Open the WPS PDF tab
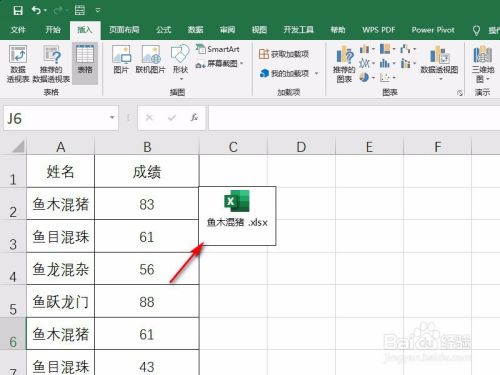This screenshot has height=375, width=500. coord(379,30)
